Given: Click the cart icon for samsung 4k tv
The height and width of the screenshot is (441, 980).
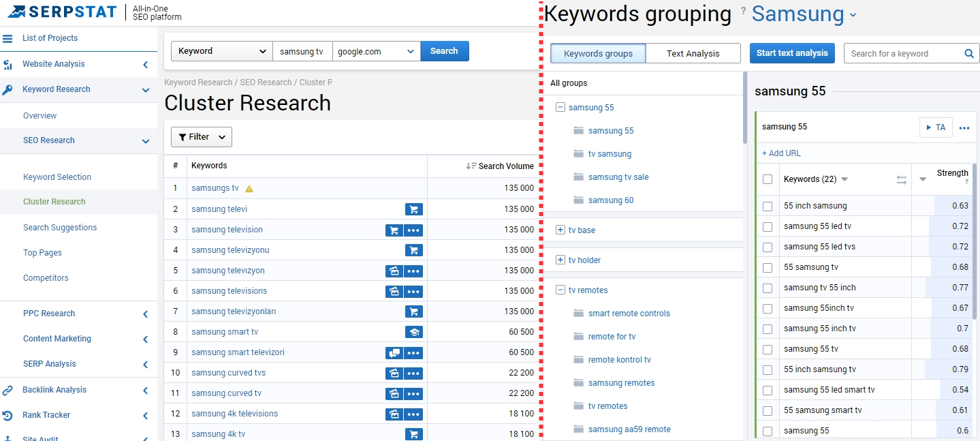Looking at the screenshot, I should [413, 434].
